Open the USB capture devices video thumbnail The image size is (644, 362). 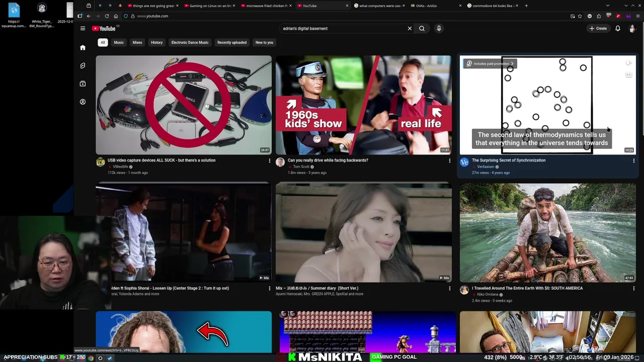tap(184, 105)
